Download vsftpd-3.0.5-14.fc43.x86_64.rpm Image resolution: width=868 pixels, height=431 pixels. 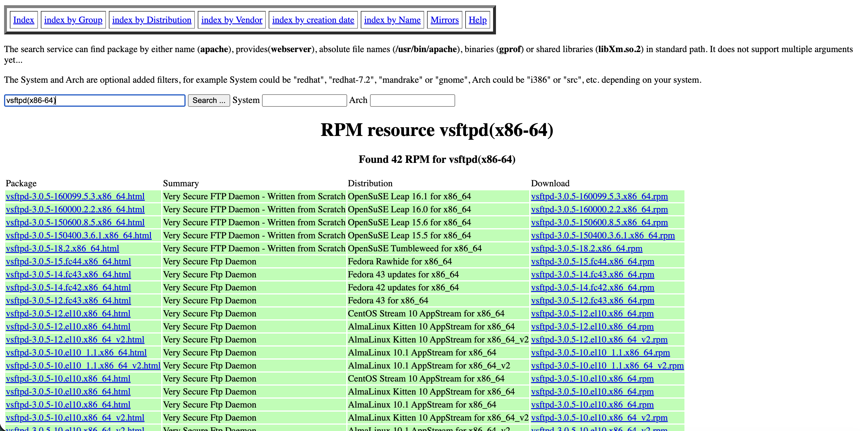593,275
